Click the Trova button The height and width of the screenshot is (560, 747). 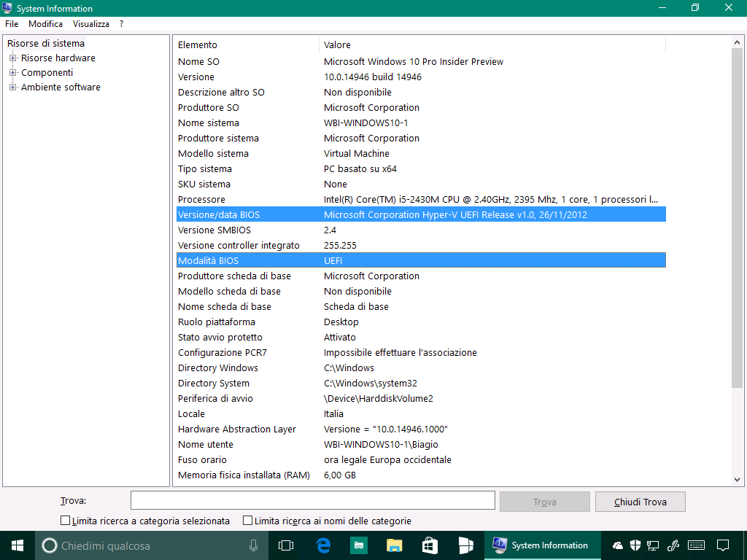[x=544, y=502]
